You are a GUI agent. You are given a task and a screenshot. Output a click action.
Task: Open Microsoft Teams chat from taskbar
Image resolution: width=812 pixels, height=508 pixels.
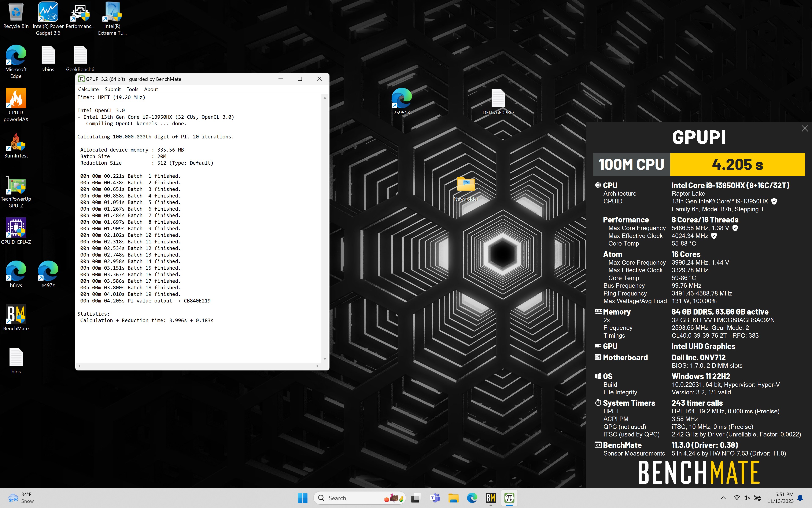(x=435, y=498)
